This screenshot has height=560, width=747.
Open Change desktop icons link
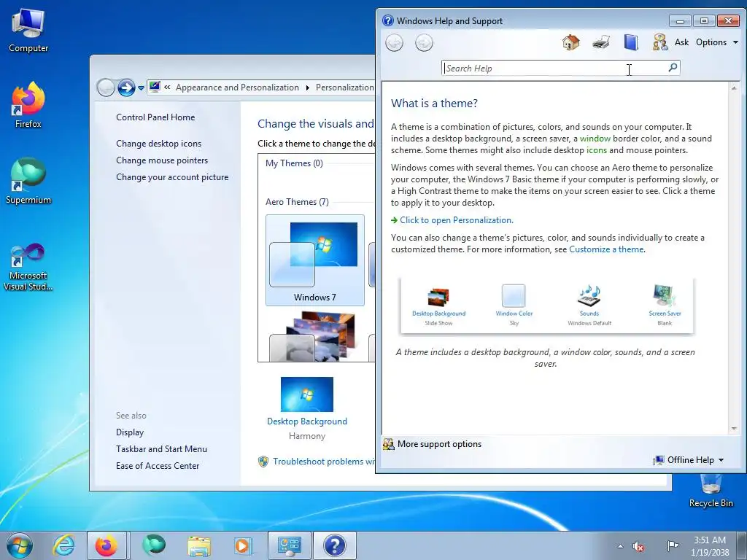158,144
